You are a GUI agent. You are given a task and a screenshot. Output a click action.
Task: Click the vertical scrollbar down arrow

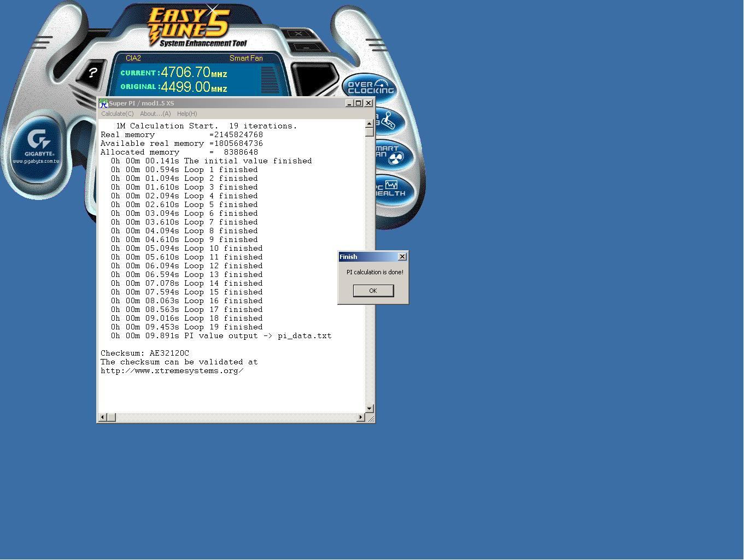370,409
